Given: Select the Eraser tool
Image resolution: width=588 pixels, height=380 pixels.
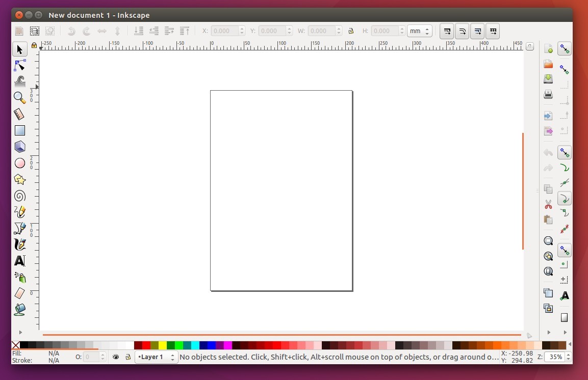Looking at the screenshot, I should [19, 293].
